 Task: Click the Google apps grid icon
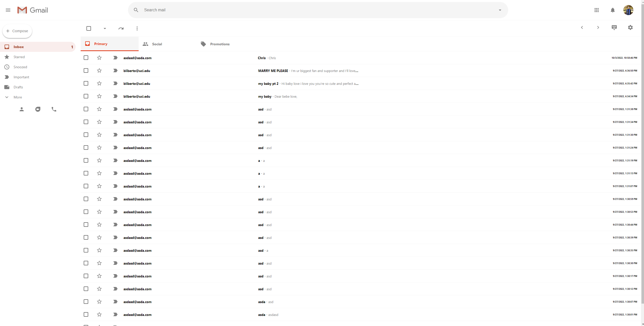pos(596,10)
